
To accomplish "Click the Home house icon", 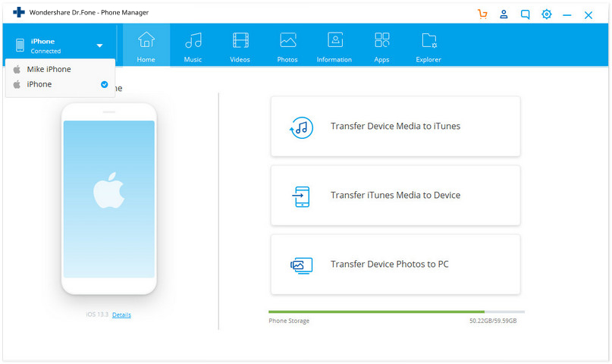I will 146,39.
